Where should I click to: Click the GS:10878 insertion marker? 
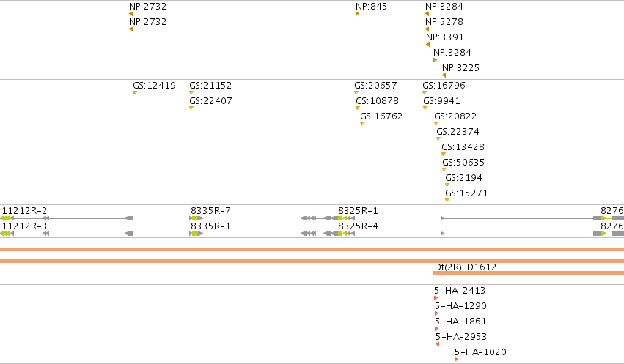358,108
